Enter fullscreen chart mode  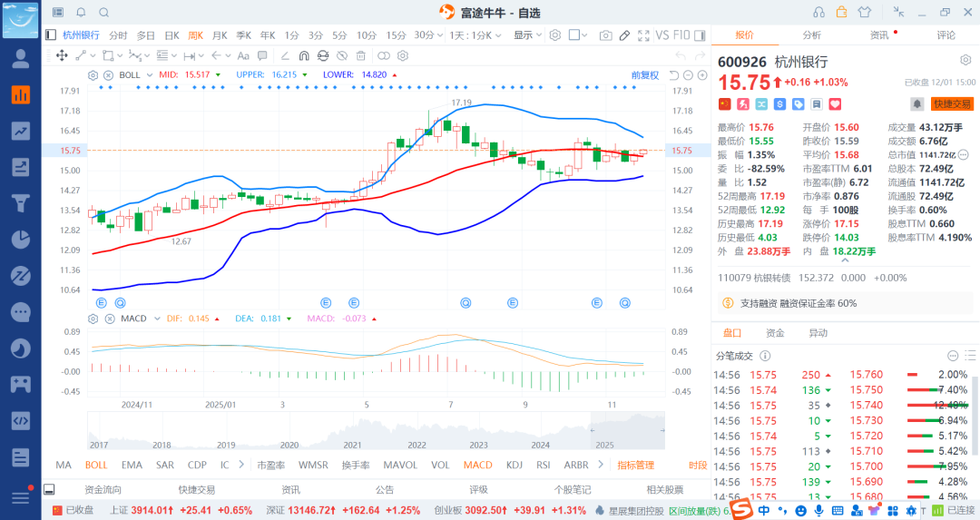pyautogui.click(x=643, y=35)
